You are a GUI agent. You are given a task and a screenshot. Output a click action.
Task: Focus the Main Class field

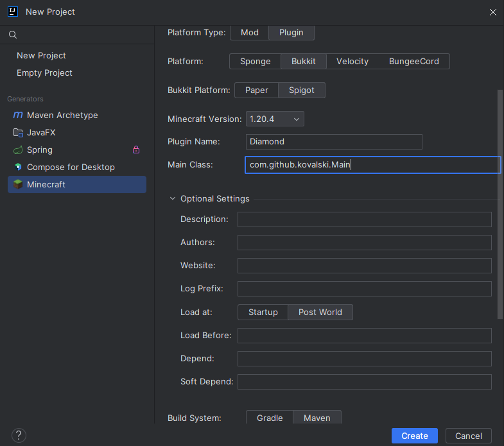click(373, 165)
